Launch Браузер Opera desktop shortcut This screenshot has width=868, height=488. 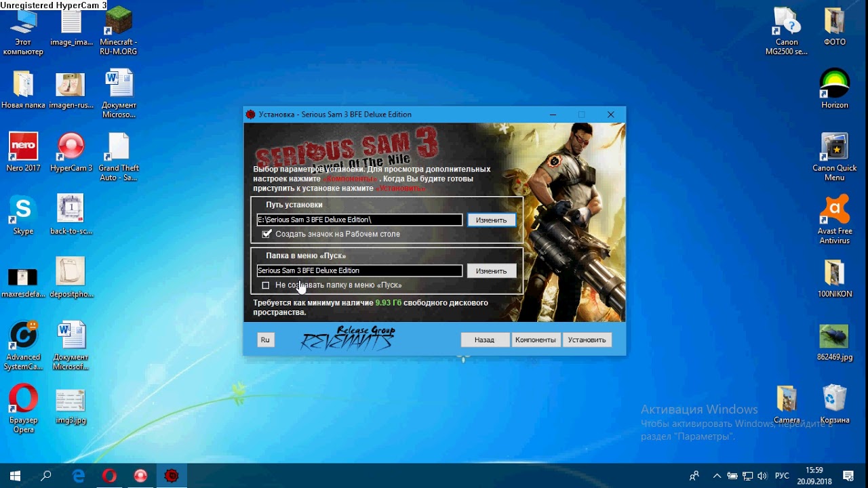click(x=23, y=409)
